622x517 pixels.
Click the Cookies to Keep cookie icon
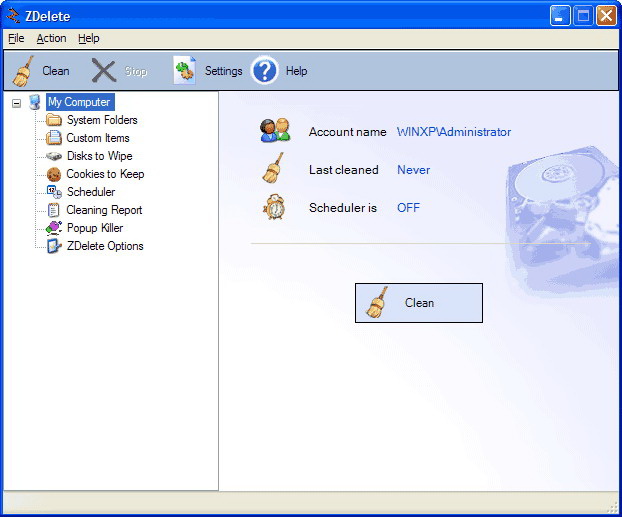pos(54,174)
